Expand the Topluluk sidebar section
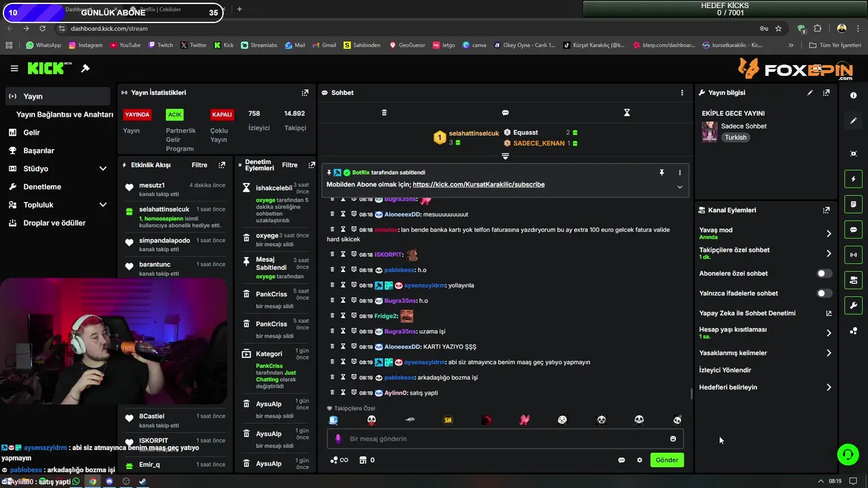Viewport: 868px width, 488px height. pyautogui.click(x=103, y=205)
